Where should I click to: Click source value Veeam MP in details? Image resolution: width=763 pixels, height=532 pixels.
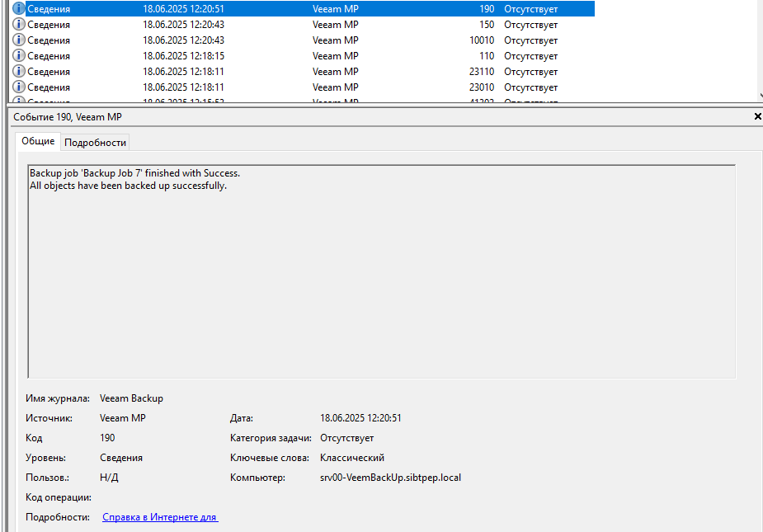click(x=123, y=418)
